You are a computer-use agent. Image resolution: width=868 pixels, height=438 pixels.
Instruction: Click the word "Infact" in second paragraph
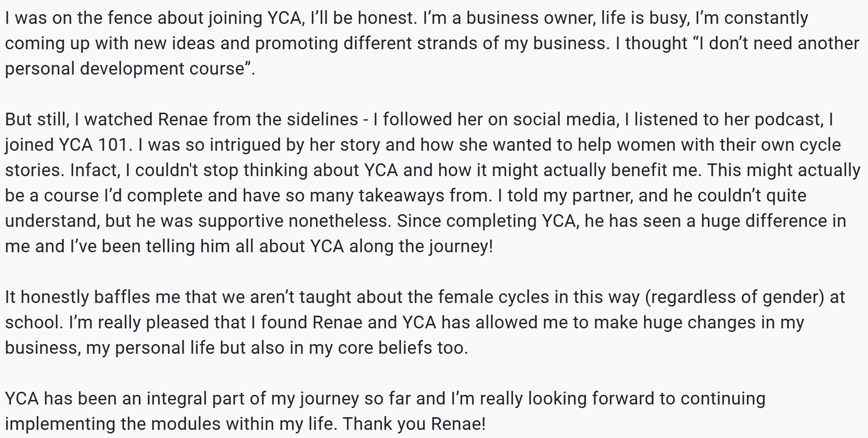[x=94, y=171]
